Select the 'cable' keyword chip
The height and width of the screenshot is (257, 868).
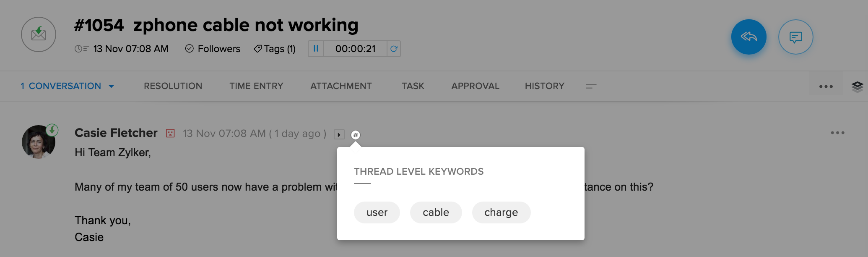tap(436, 212)
